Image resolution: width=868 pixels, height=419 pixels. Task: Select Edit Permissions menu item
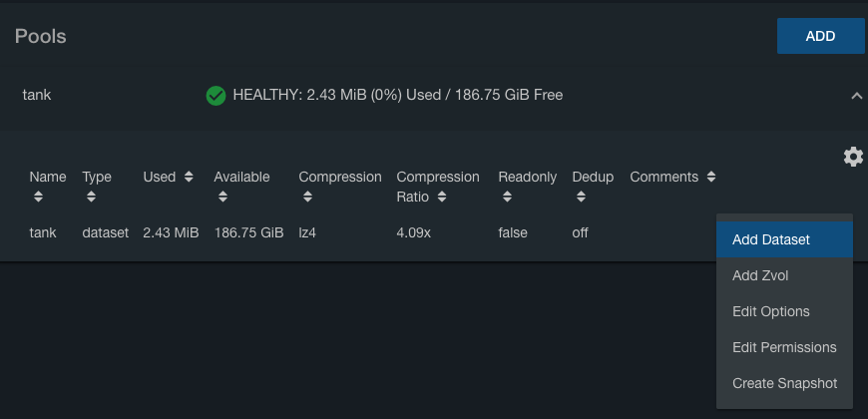[x=784, y=347]
